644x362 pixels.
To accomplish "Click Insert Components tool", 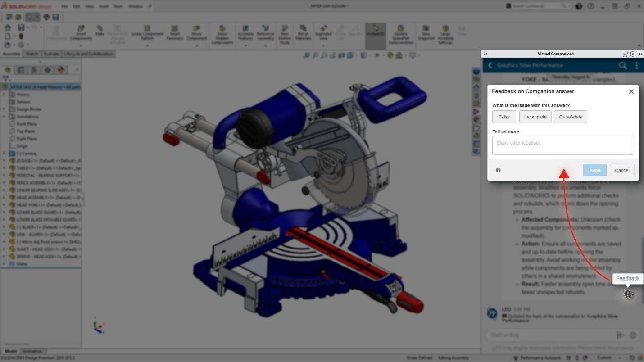I will click(81, 32).
